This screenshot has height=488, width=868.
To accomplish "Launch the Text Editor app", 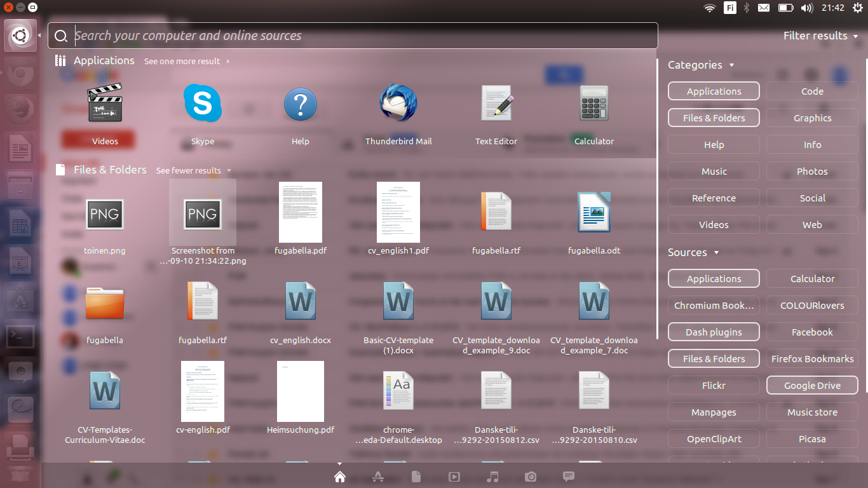I will click(x=496, y=103).
